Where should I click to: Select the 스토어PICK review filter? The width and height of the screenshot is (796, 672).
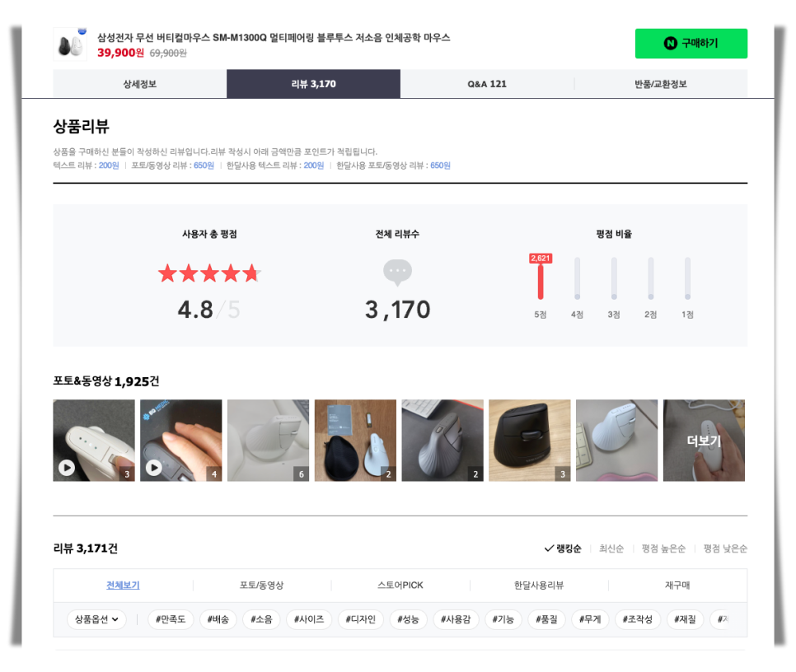pos(400,586)
